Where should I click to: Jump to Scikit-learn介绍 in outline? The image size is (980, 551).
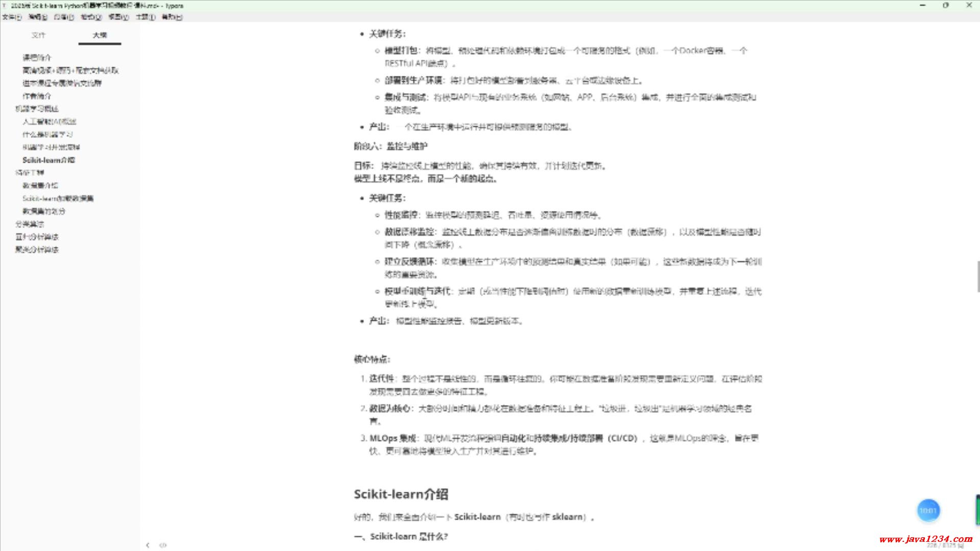point(48,160)
